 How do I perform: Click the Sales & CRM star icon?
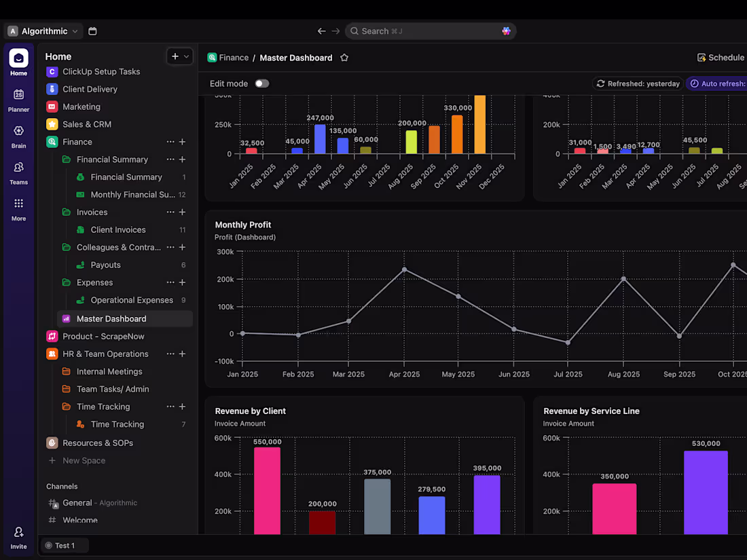pyautogui.click(x=52, y=124)
